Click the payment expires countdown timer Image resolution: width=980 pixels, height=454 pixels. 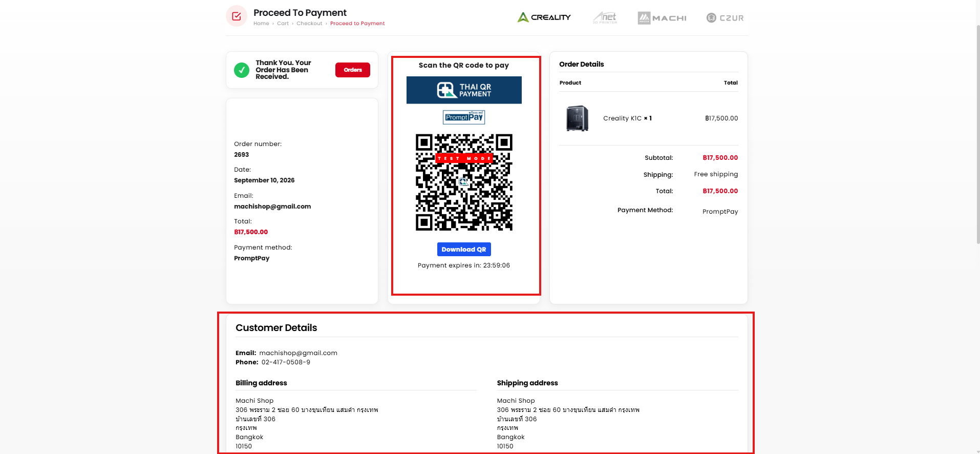click(x=464, y=265)
